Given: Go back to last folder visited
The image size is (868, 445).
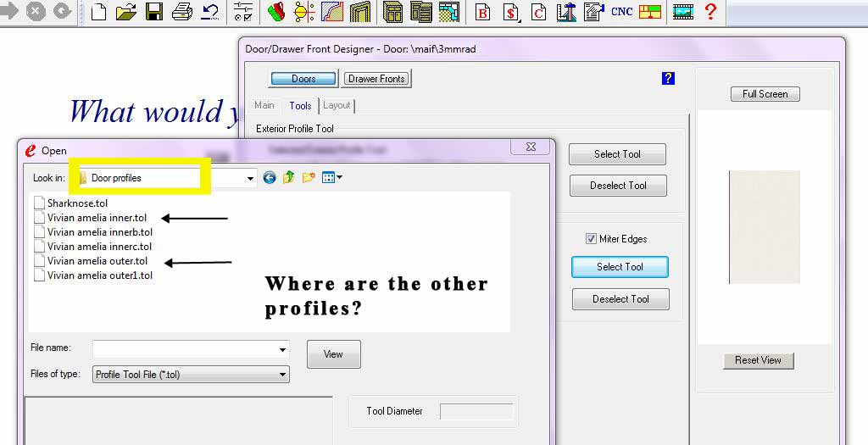Looking at the screenshot, I should pos(270,178).
